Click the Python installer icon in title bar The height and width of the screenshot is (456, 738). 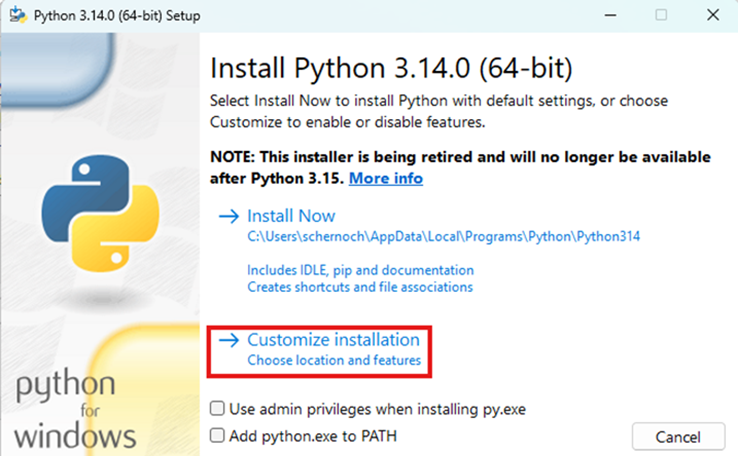tap(16, 15)
